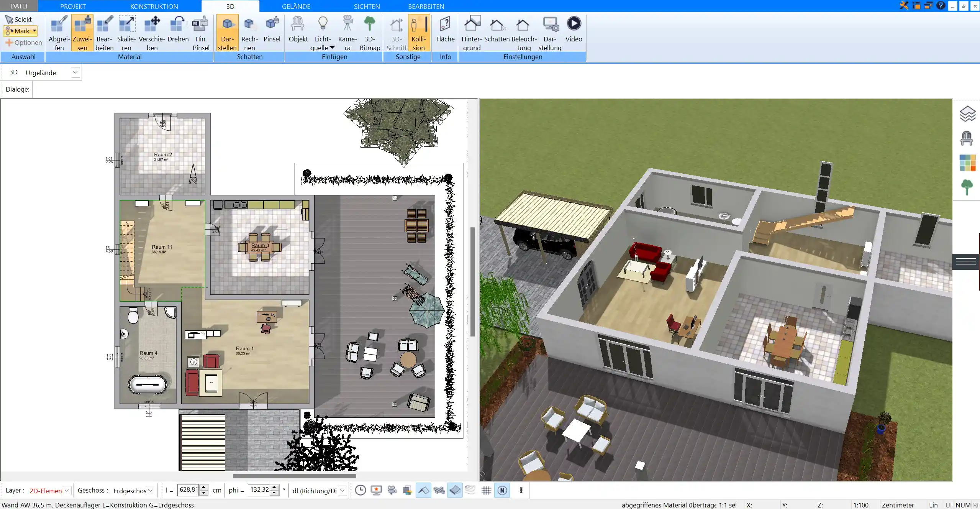Viewport: 980px width, 509px height.
Task: Toggle the terrain contour icon in bottom toolbar
Action: [x=470, y=490]
